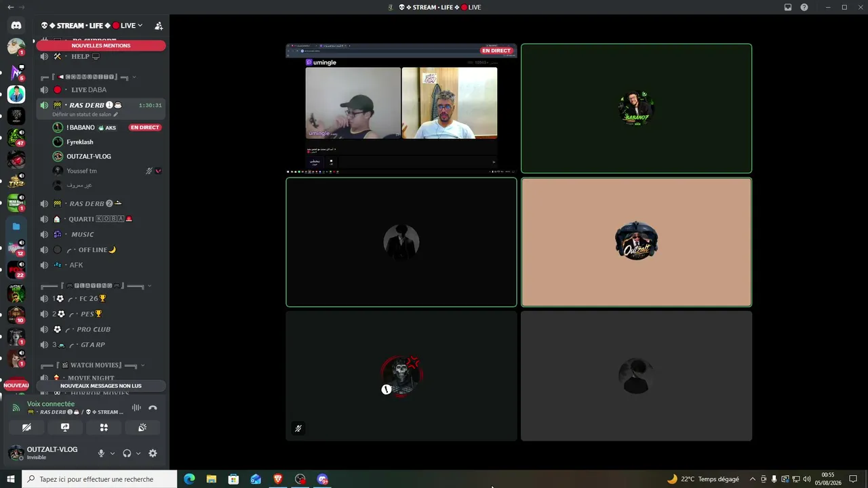Join the QUARTI KOBA voice channel
The height and width of the screenshot is (488, 868).
coord(101,219)
